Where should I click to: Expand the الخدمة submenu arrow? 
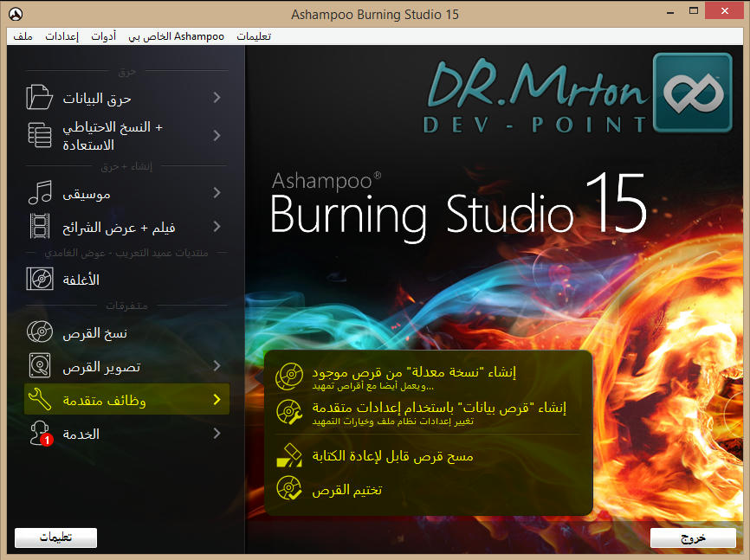click(217, 434)
